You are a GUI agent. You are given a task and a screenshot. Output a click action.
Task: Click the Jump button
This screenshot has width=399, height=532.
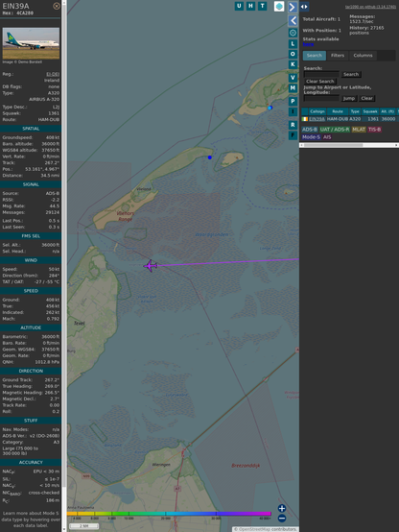pyautogui.click(x=348, y=98)
